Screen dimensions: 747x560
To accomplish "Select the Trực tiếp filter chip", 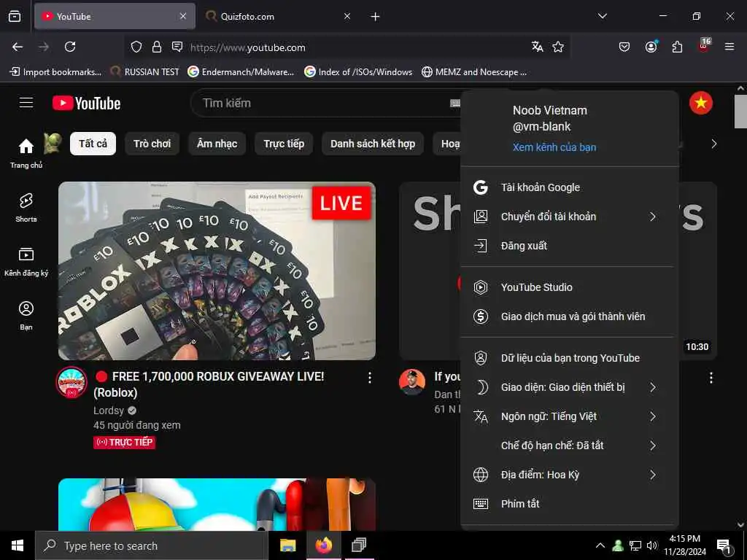I will pos(284,144).
